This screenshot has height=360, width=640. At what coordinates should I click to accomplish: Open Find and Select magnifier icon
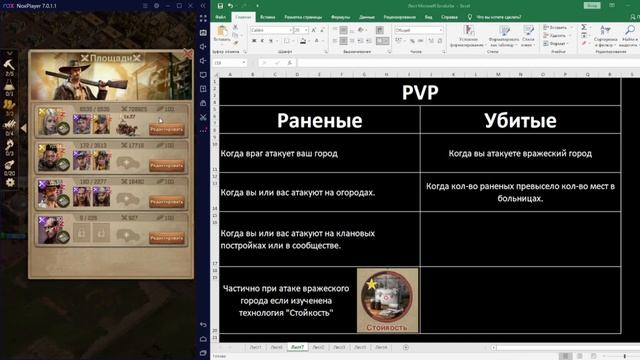[630, 30]
